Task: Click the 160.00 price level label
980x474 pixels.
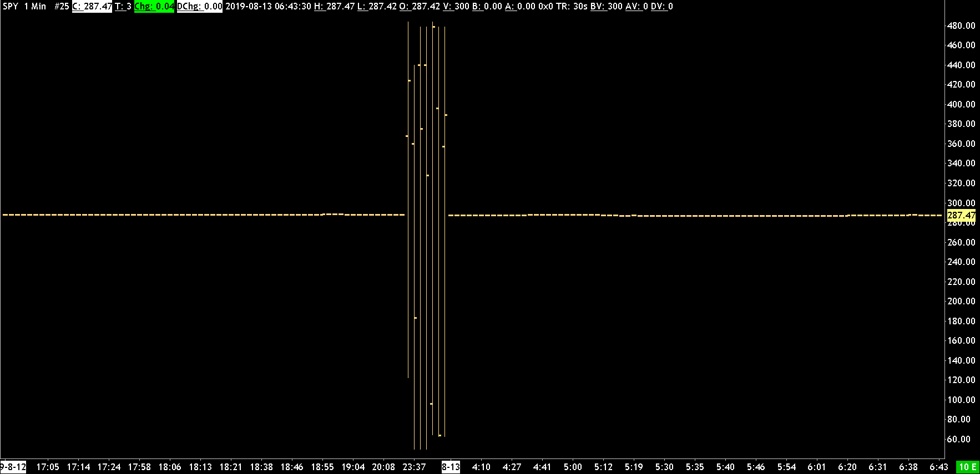Action: [x=961, y=340]
